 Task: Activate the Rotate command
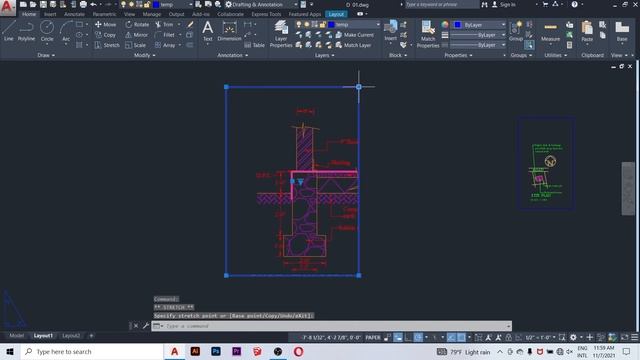(x=137, y=24)
